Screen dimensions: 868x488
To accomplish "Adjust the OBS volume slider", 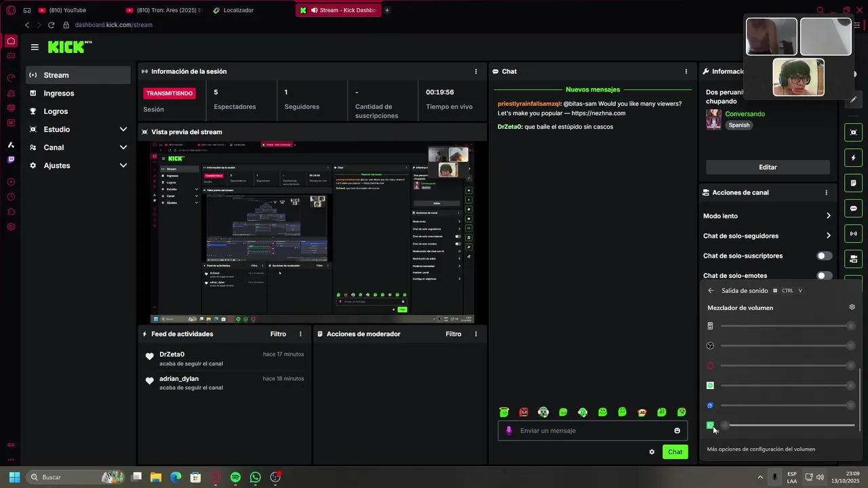I will coord(786,346).
